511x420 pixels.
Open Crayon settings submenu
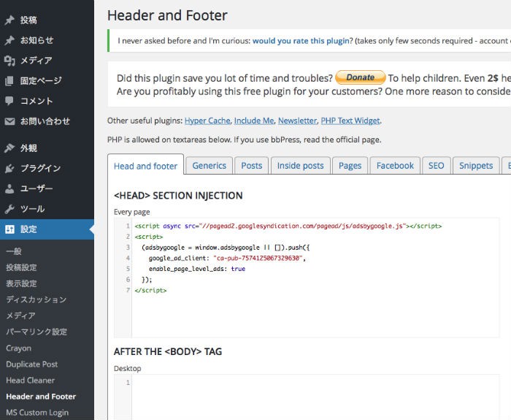[x=18, y=348]
